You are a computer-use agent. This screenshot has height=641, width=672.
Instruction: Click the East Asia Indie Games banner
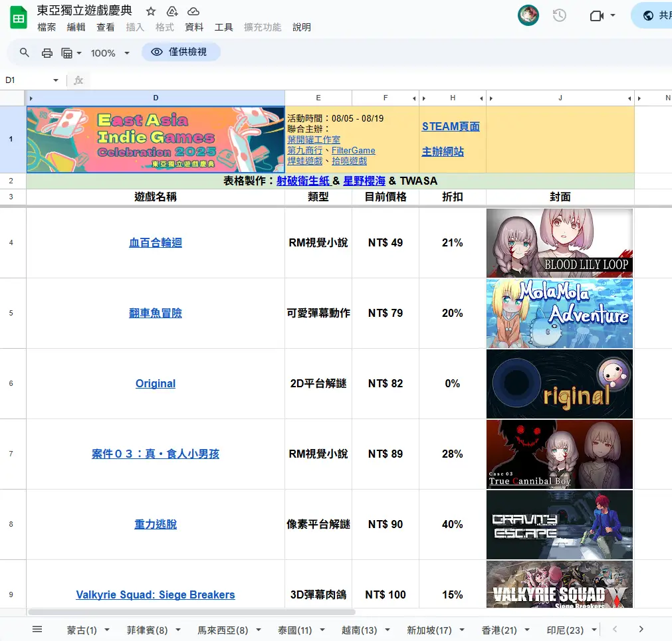(156, 139)
